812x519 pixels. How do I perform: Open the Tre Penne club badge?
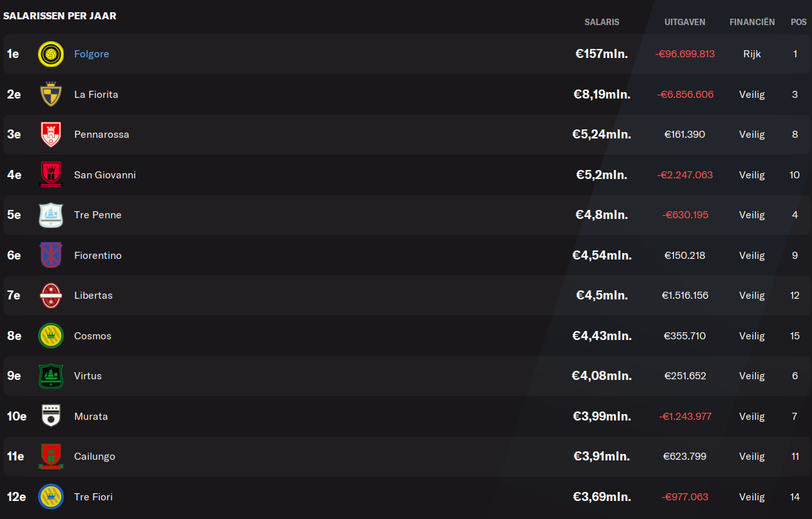point(51,215)
